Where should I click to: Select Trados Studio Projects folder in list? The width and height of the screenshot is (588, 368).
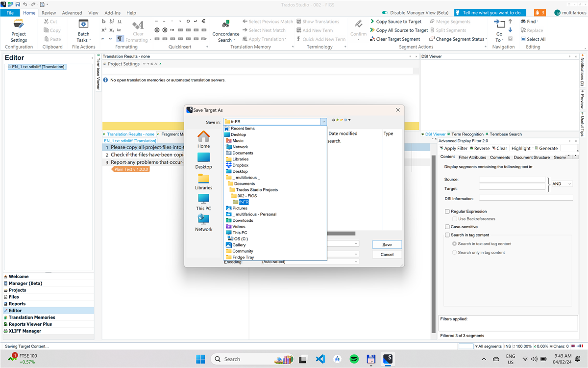(256, 190)
